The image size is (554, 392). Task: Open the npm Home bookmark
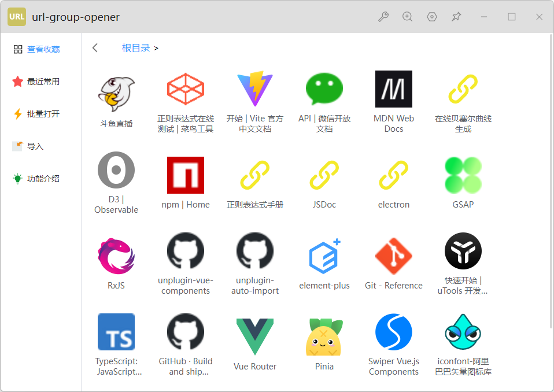(x=186, y=175)
